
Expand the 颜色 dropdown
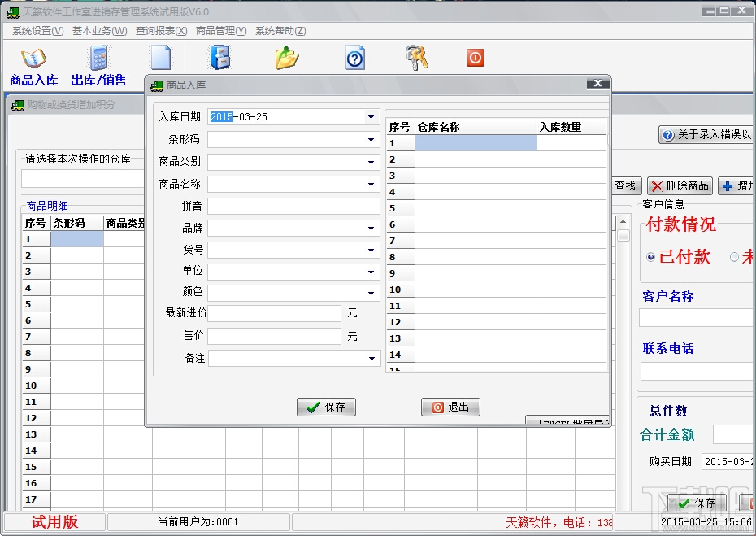(371, 294)
